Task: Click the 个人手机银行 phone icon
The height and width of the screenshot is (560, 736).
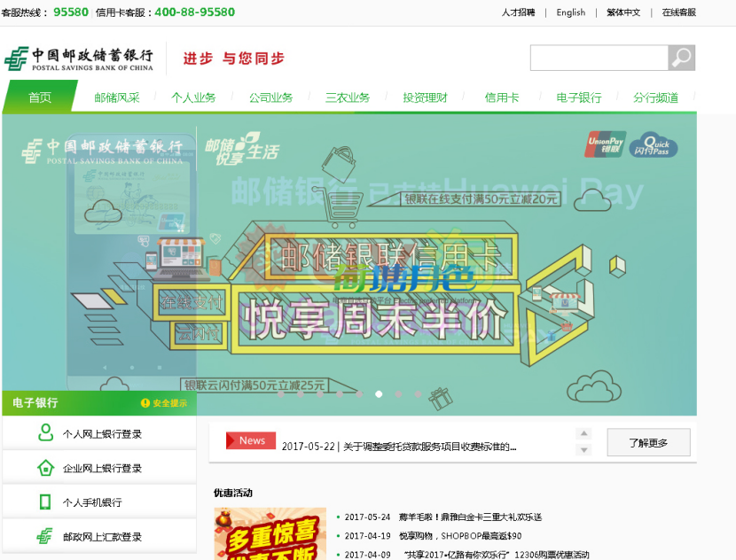Action: (45, 502)
